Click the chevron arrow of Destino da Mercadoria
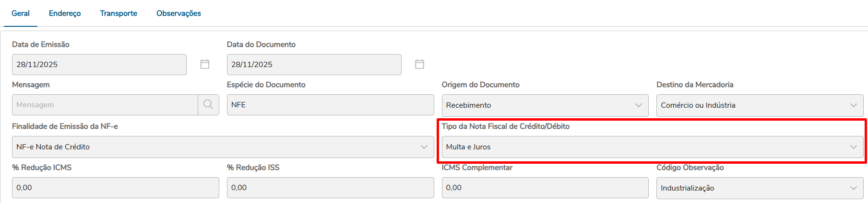Image resolution: width=868 pixels, height=203 pixels. (x=853, y=105)
